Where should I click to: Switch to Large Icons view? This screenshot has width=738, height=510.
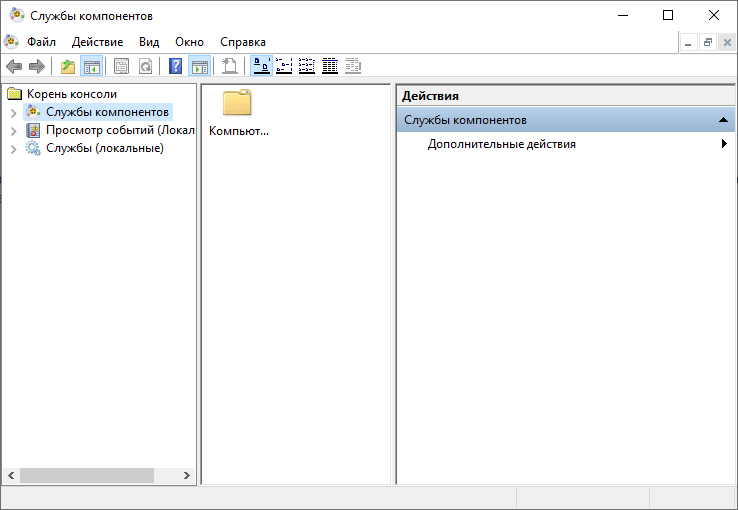(262, 66)
